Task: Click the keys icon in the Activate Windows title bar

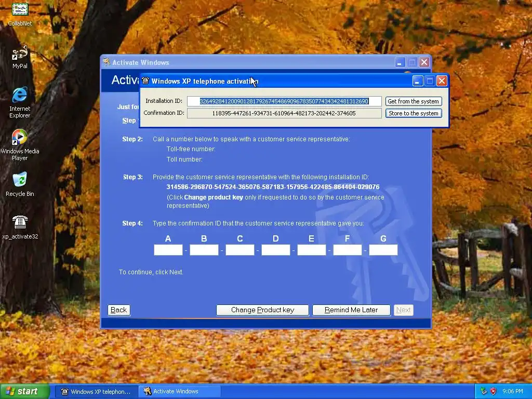Action: pyautogui.click(x=106, y=62)
